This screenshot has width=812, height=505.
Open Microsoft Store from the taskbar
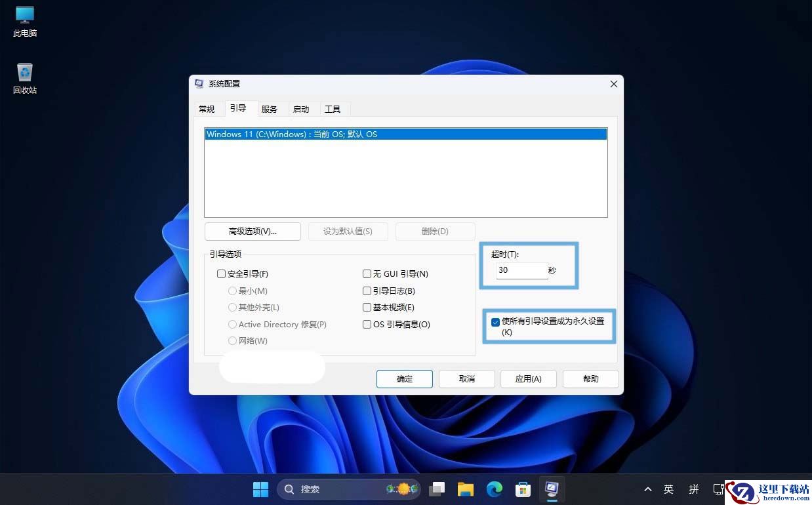tap(523, 489)
